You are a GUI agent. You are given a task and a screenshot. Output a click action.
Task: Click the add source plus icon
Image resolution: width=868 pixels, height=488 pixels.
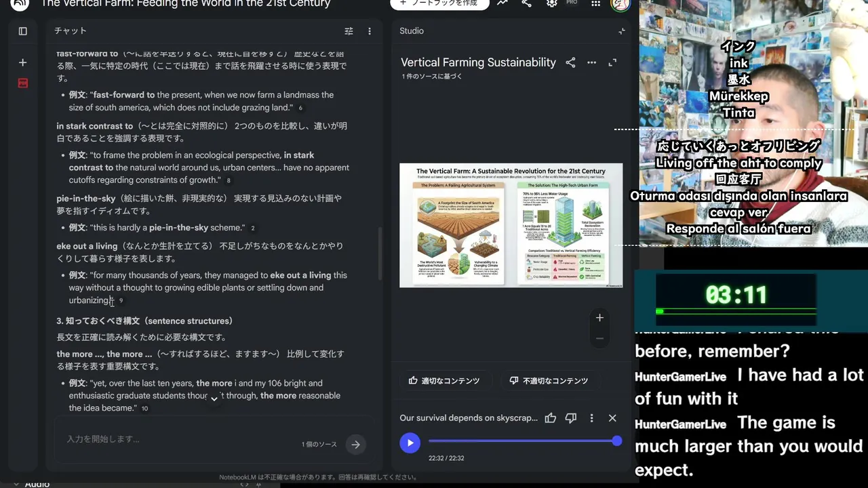coord(22,62)
